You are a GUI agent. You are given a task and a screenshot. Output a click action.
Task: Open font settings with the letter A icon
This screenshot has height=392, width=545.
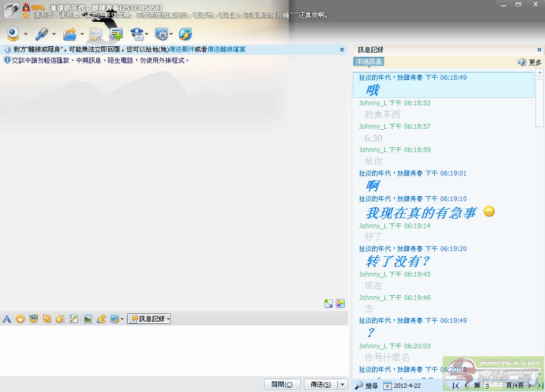(7, 319)
